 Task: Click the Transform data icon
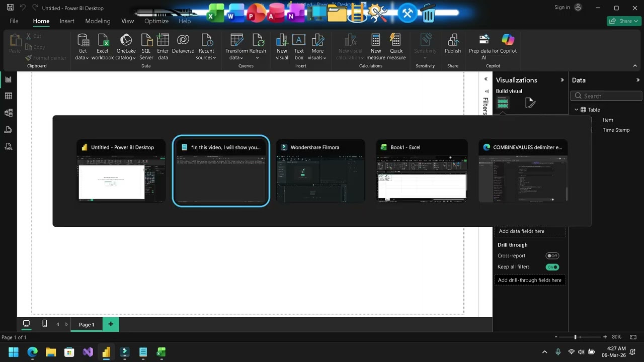click(x=236, y=40)
